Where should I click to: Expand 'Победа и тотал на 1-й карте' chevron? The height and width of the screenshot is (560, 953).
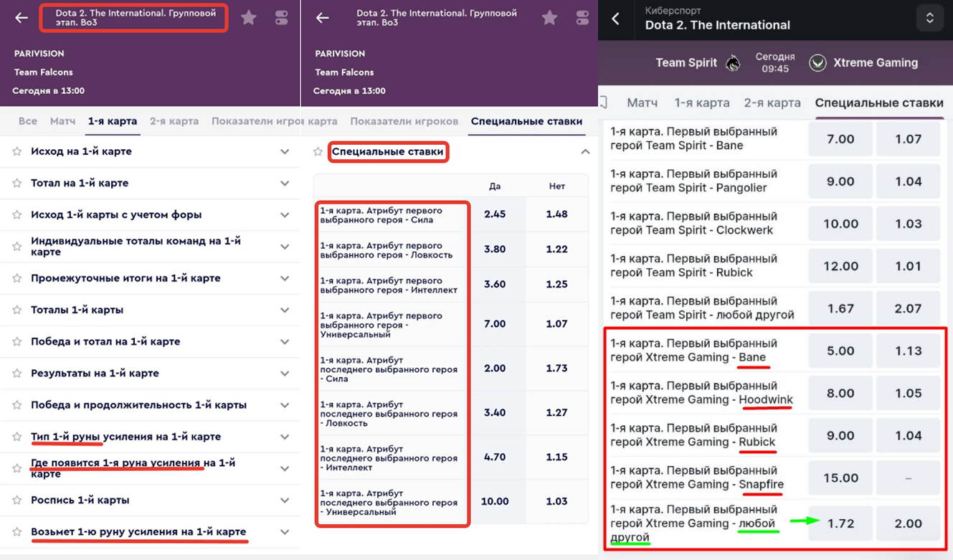[x=285, y=341]
